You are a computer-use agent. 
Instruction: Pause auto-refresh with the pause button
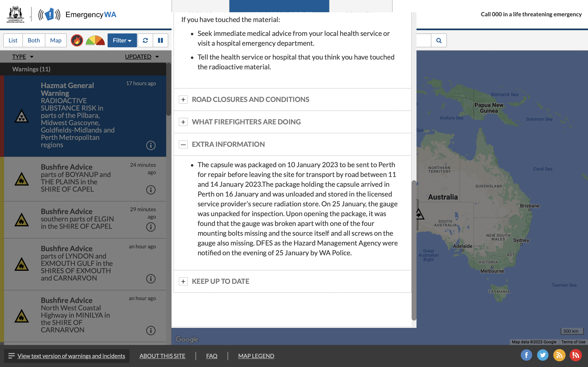pos(160,40)
